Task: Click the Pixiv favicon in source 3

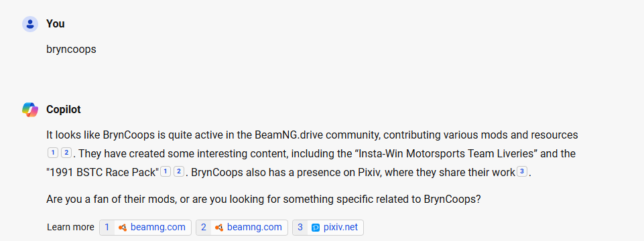Action: click(x=316, y=228)
